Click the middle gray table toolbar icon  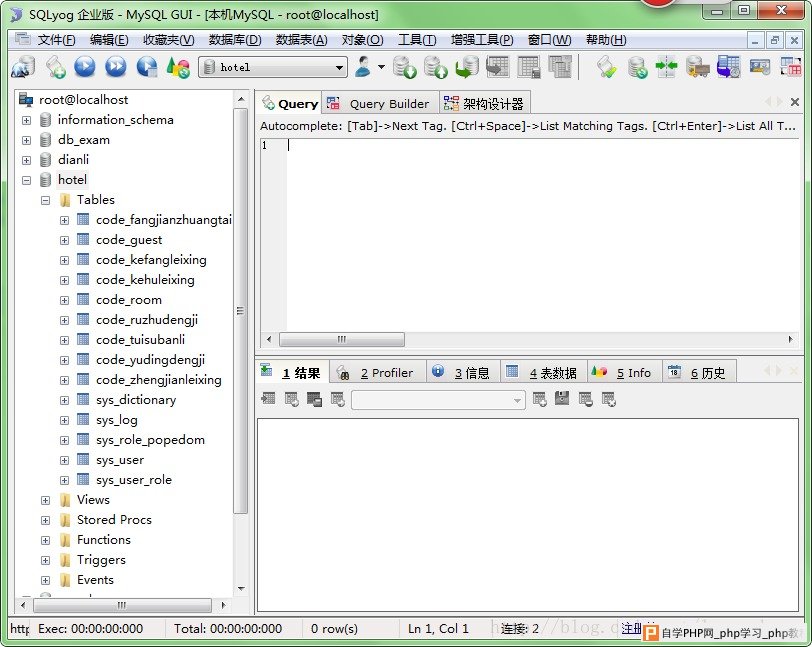pyautogui.click(x=529, y=67)
